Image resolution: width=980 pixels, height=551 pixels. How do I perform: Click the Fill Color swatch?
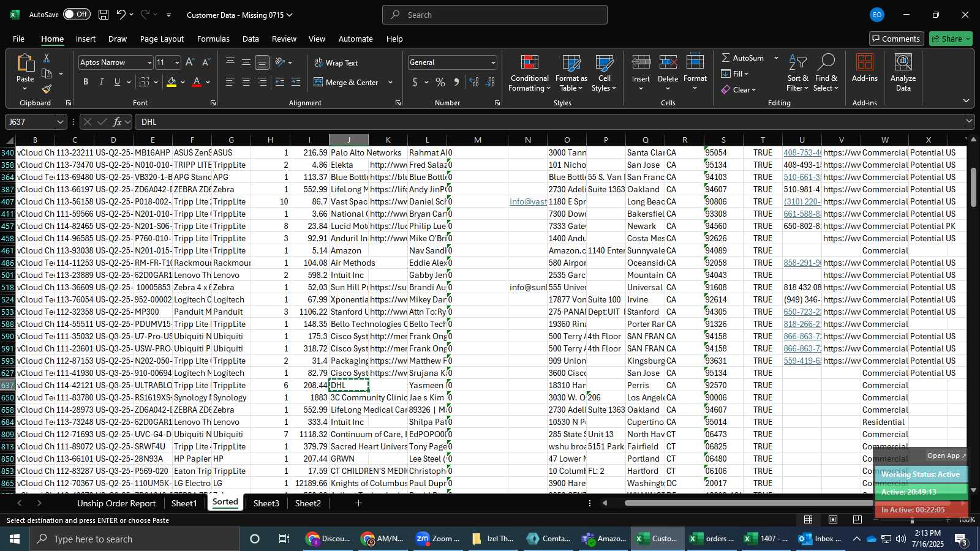point(171,82)
